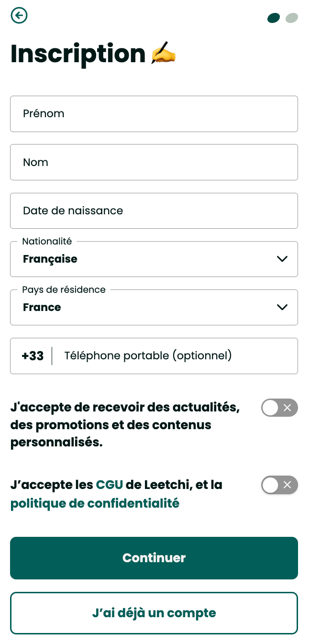Toggle acceptance of the Leetchi CGU
This screenshot has height=644, width=310.
[279, 485]
